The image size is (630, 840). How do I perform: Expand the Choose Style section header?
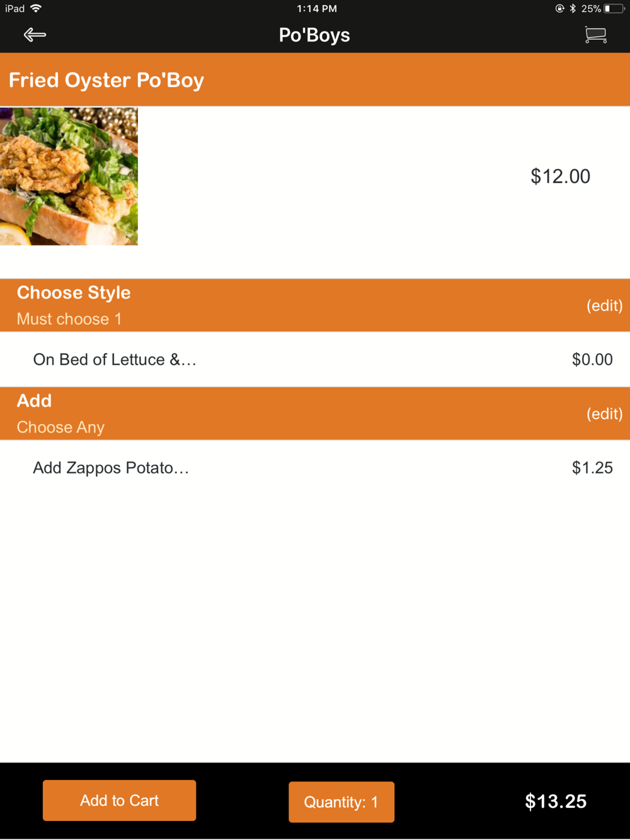(x=315, y=305)
